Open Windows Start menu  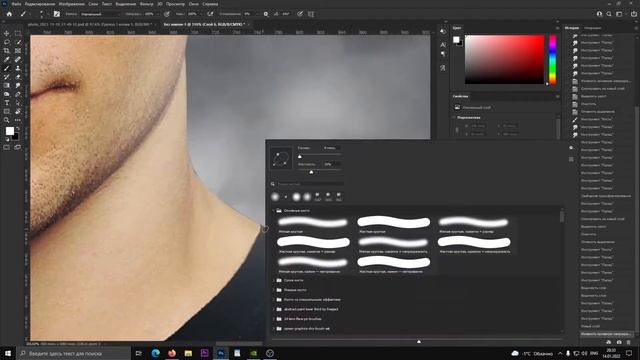pos(8,353)
